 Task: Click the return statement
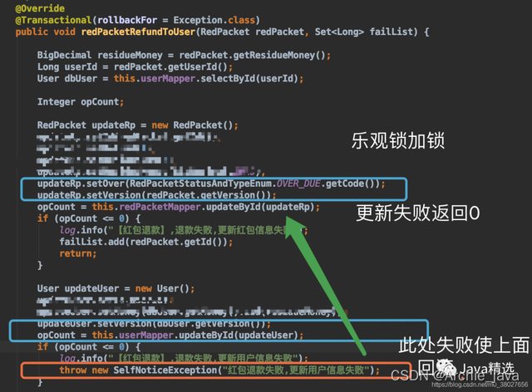77,253
